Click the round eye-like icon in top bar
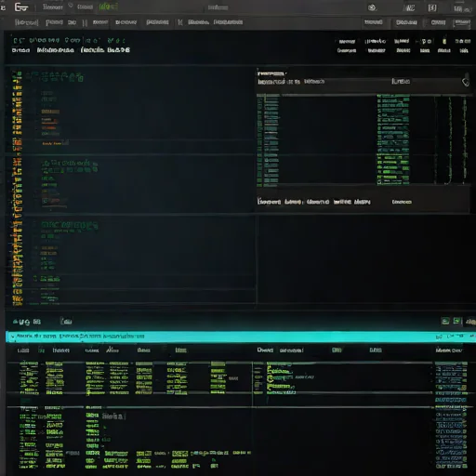Viewport: 476px width, 476px height. pyautogui.click(x=372, y=7)
